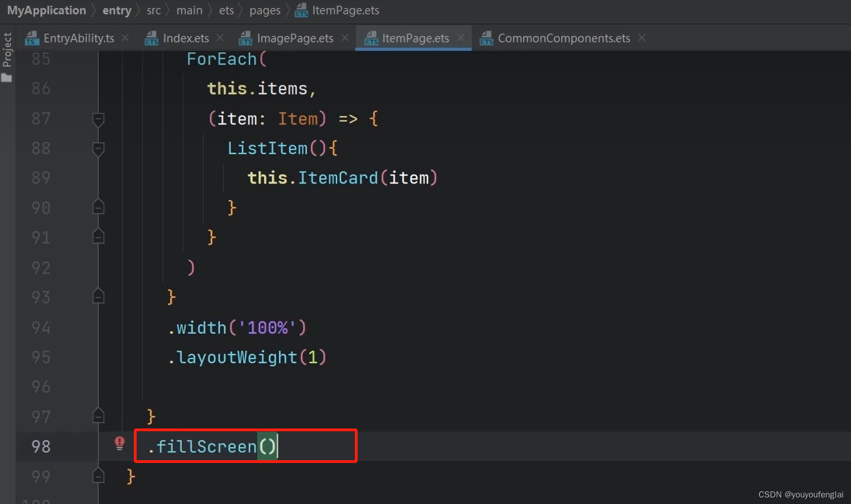Image resolution: width=851 pixels, height=504 pixels.
Task: Close the EntryAbility.ts tab
Action: 125,38
